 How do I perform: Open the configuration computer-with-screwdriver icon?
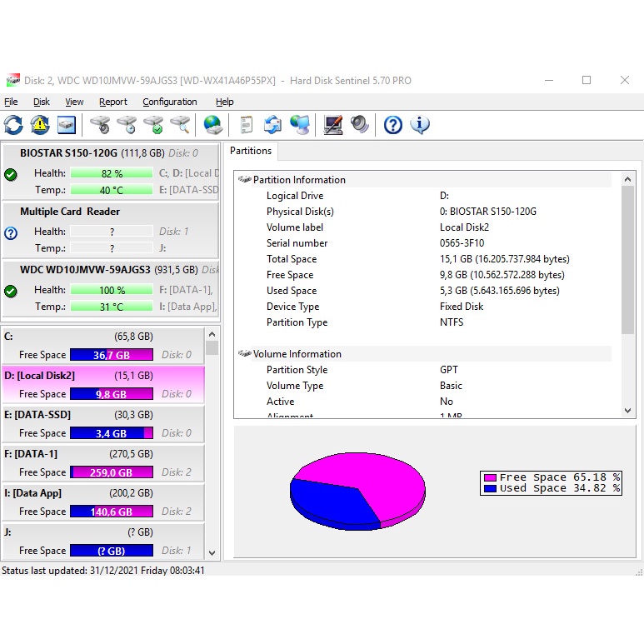[x=333, y=125]
